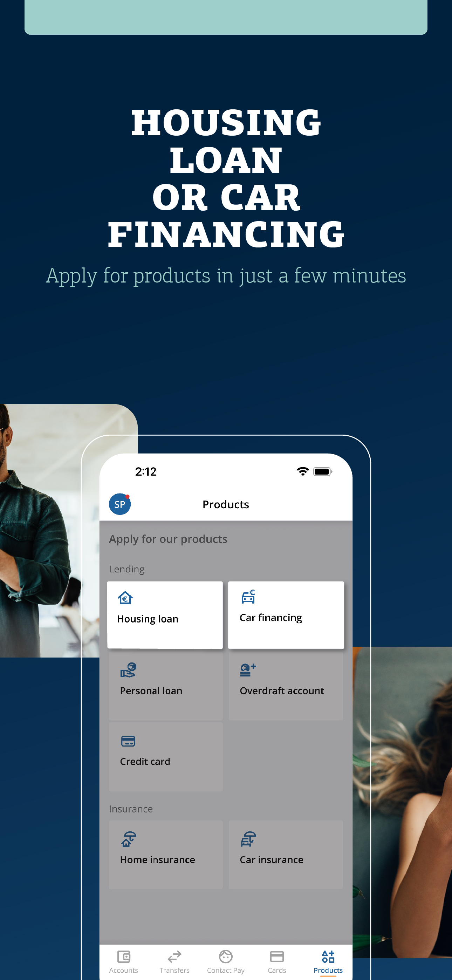This screenshot has width=452, height=980.
Task: Tap the overdraft coin-plus icon
Action: [x=248, y=670]
